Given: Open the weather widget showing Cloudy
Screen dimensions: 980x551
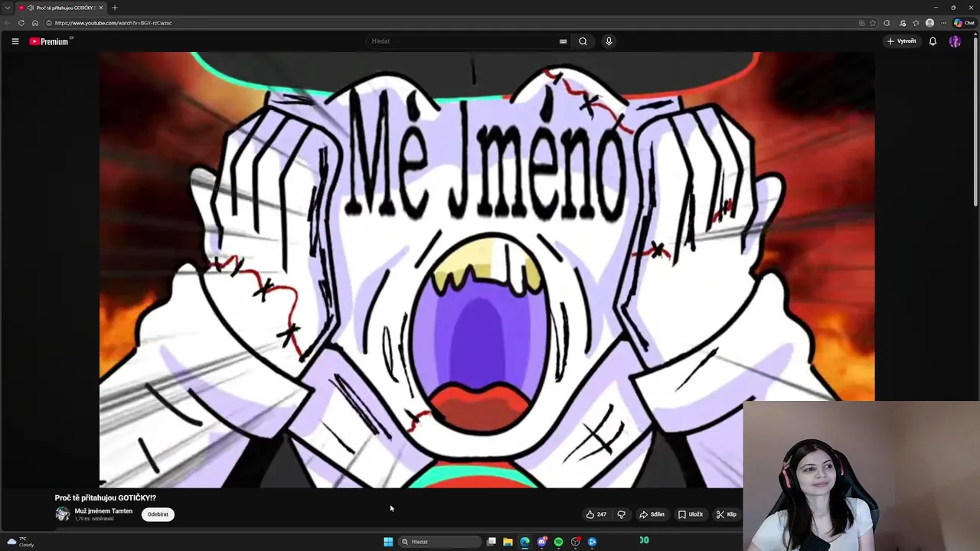Looking at the screenshot, I should click(x=19, y=542).
